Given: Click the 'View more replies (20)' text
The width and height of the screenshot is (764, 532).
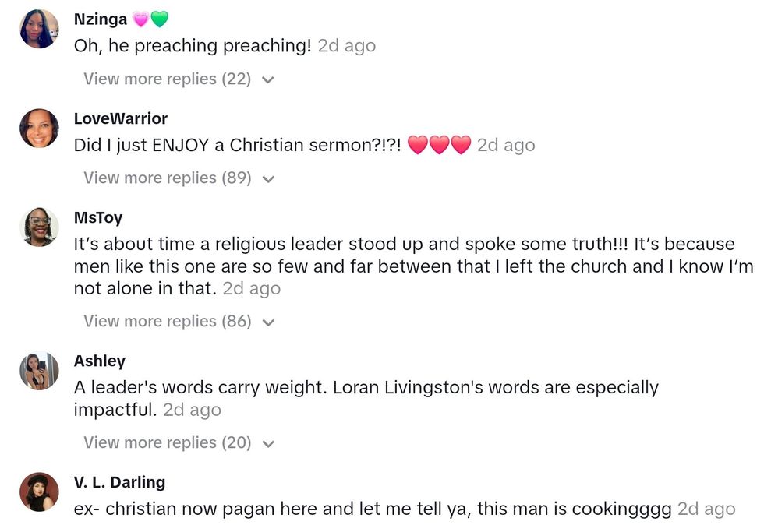Looking at the screenshot, I should pyautogui.click(x=167, y=442).
